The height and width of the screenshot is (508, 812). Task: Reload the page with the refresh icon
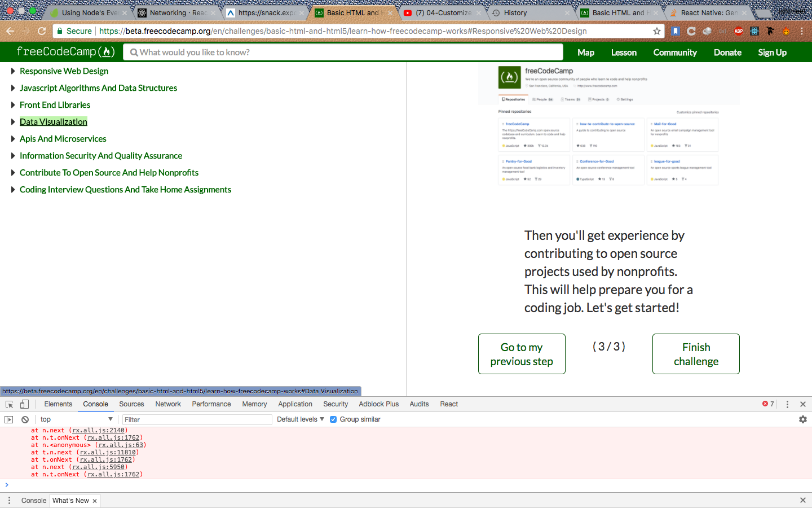pos(42,31)
